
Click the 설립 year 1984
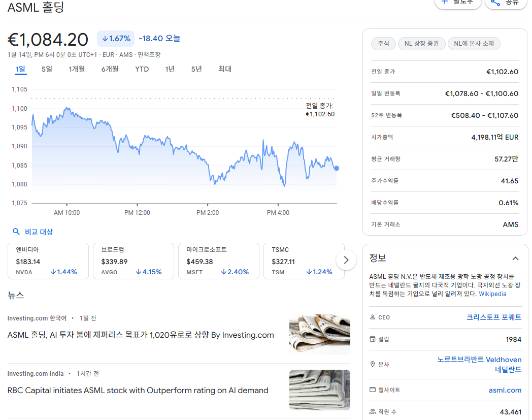[513, 339]
